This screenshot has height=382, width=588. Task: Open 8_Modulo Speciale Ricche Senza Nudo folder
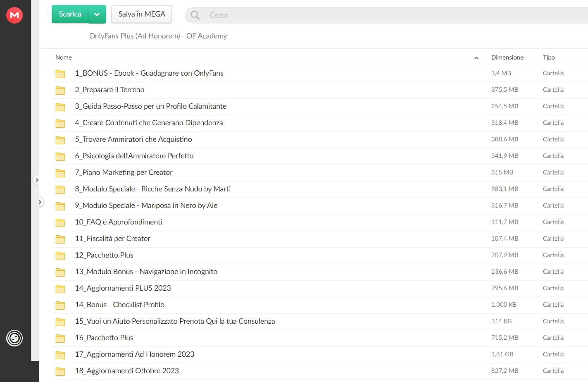click(x=153, y=189)
